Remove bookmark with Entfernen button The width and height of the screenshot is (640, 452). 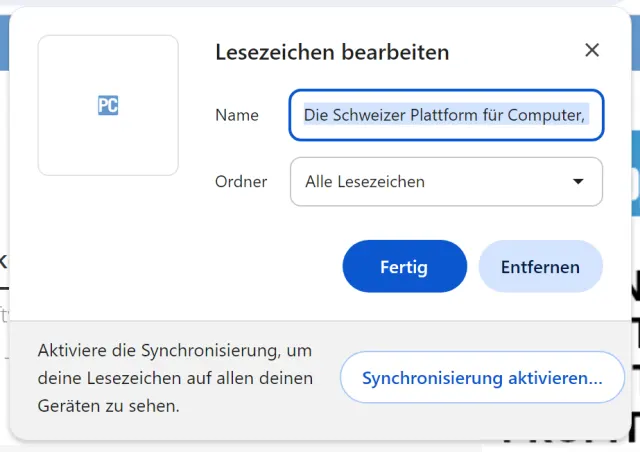[540, 267]
